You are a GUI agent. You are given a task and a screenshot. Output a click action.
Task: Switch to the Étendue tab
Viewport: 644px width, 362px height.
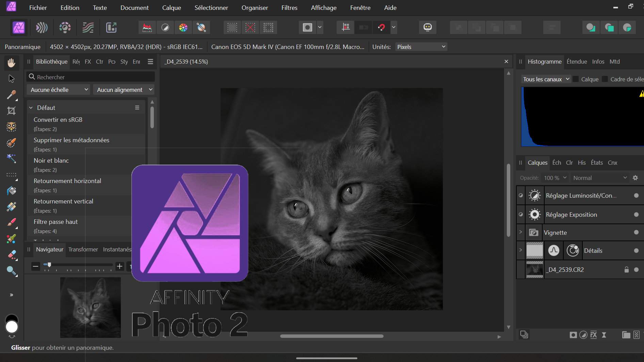[577, 62]
